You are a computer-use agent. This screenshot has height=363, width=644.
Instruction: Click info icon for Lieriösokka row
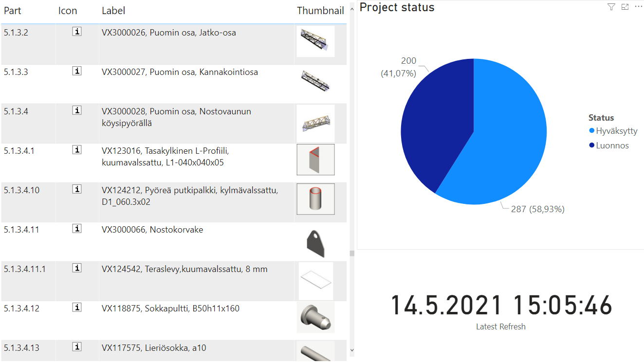pyautogui.click(x=76, y=347)
